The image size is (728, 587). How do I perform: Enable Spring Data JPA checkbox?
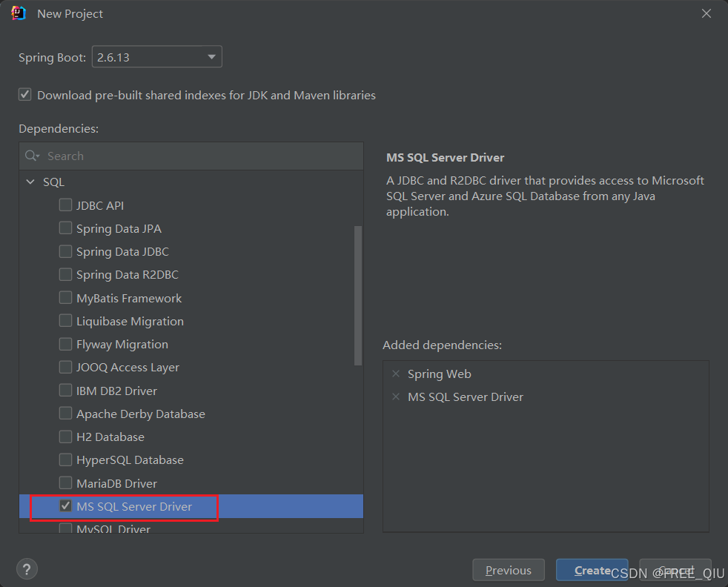coord(65,228)
